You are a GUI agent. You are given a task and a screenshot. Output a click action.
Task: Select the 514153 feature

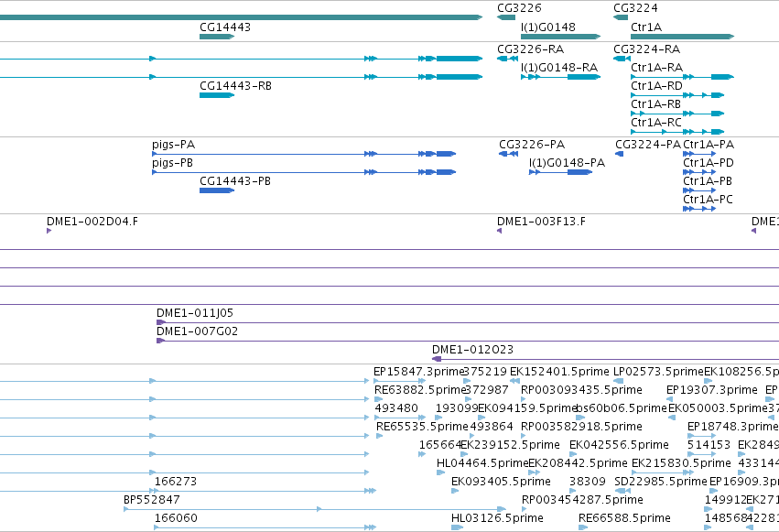click(x=701, y=454)
